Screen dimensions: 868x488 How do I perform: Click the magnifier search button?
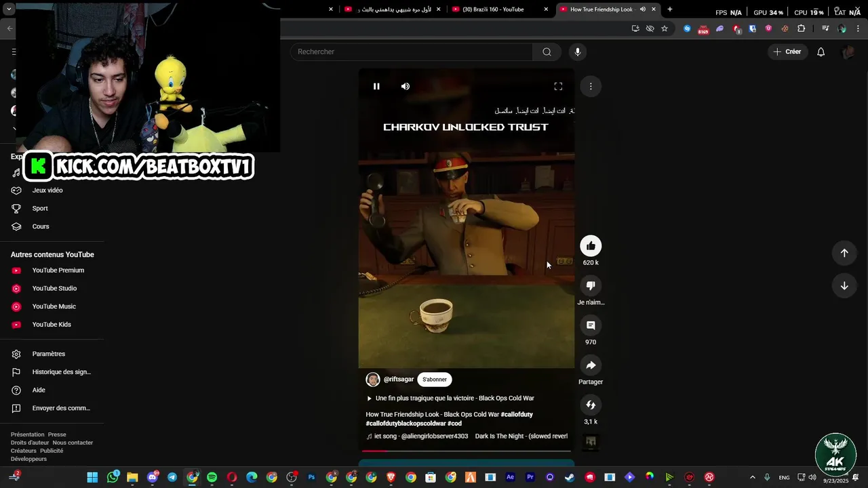tap(547, 52)
